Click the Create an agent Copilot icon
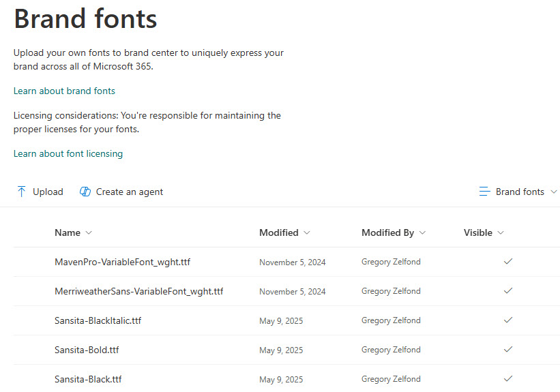Screen dimensions: 560x392 tap(85, 192)
